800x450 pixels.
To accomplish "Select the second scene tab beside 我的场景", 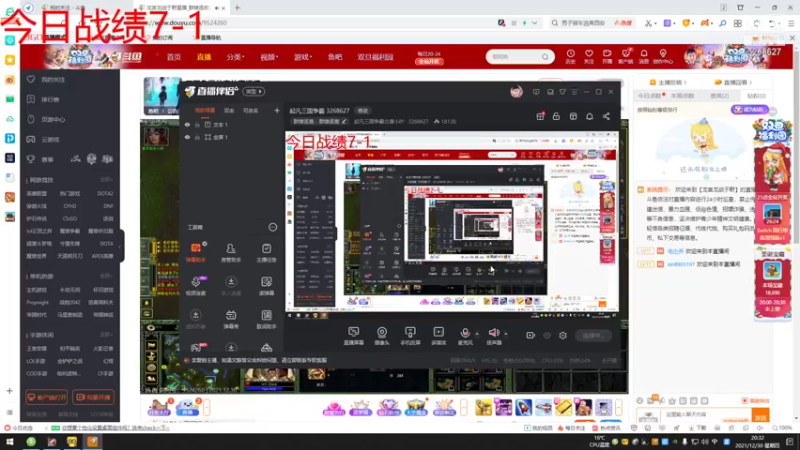I will 229,110.
